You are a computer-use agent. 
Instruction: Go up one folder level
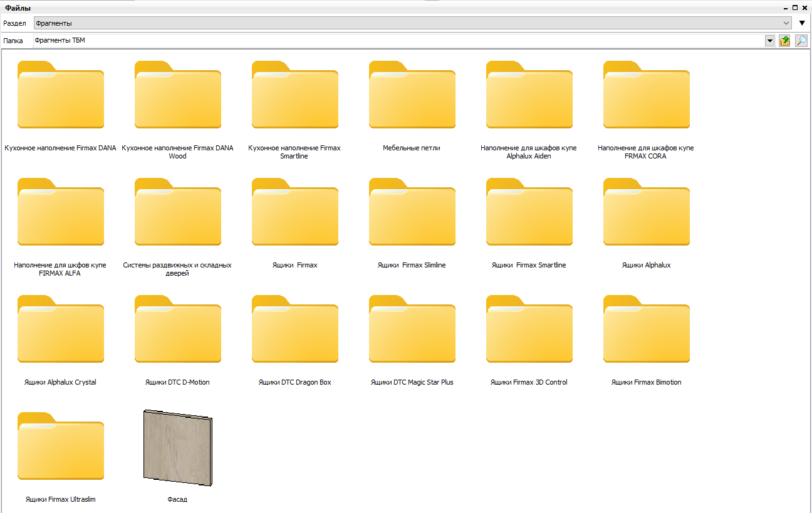point(784,41)
